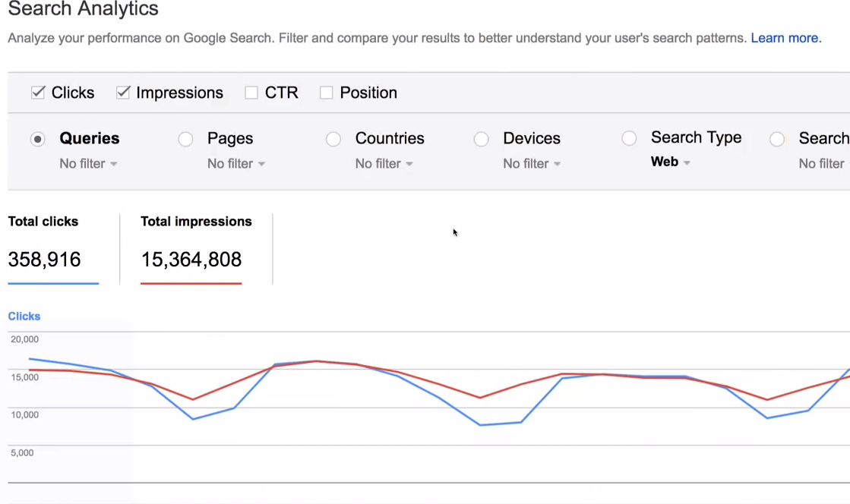Select the Pages radio button
Viewport: 850px width, 504px height.
coord(185,139)
